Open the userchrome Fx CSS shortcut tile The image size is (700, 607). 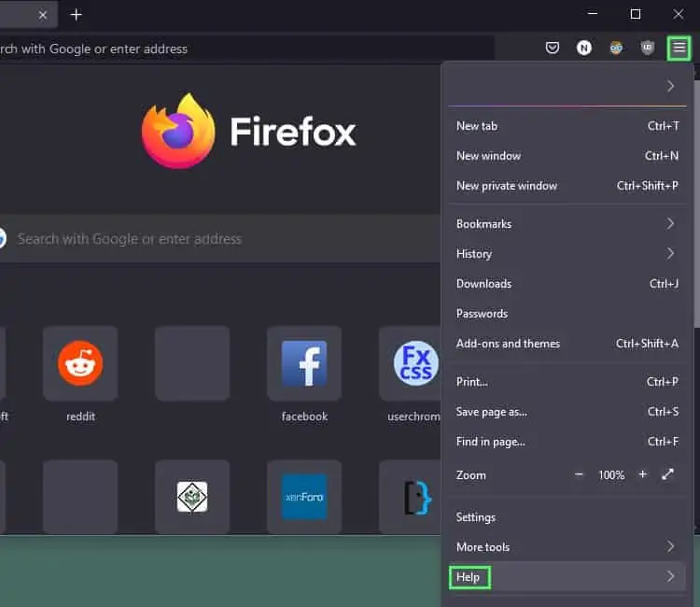[410, 363]
